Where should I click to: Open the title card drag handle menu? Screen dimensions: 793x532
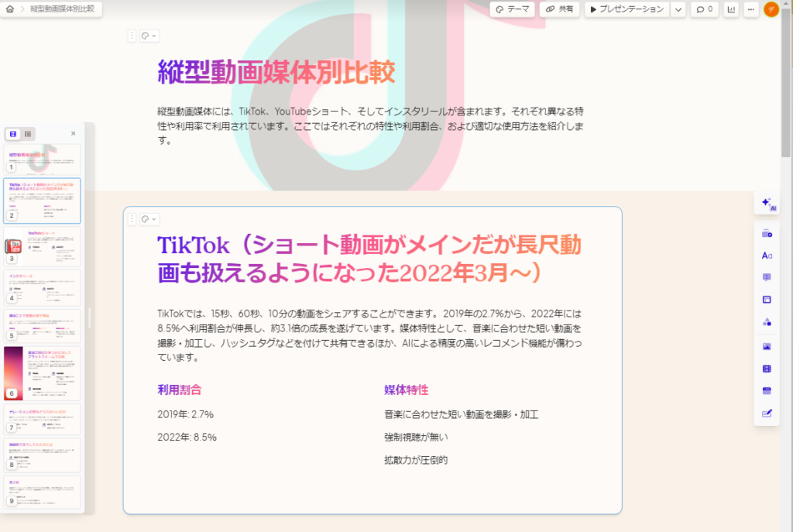point(132,36)
